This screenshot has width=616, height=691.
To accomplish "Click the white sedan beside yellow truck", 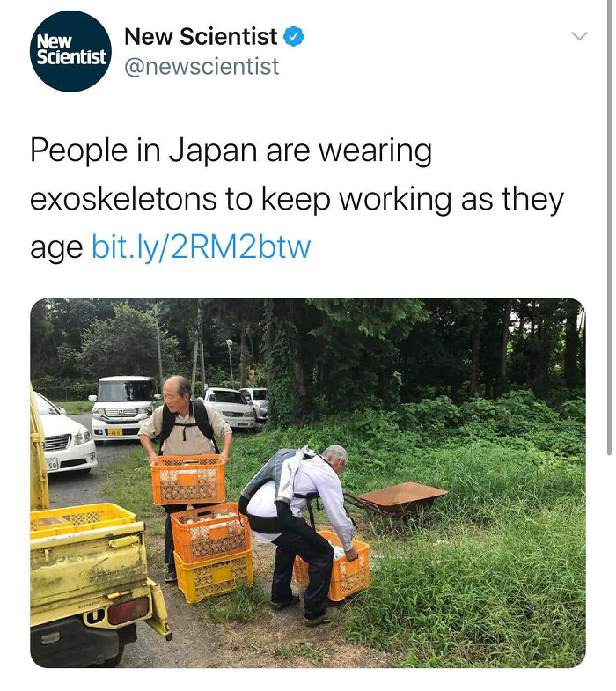I will (64, 434).
